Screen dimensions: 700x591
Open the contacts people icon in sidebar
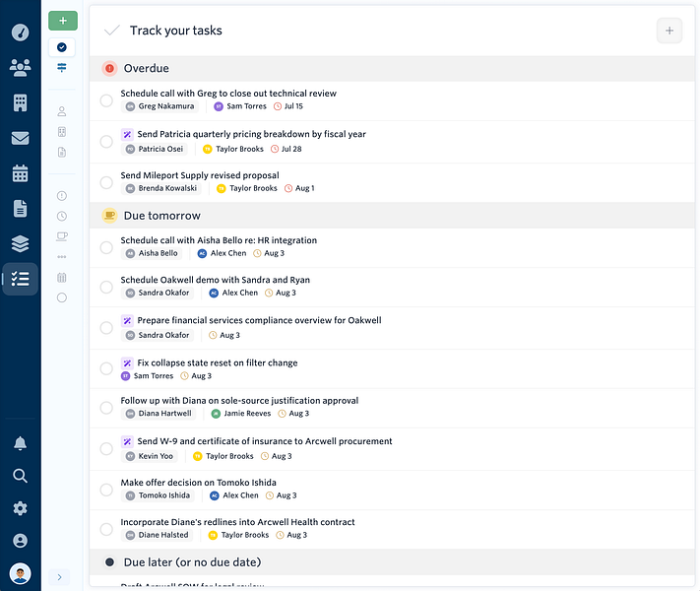click(x=20, y=67)
